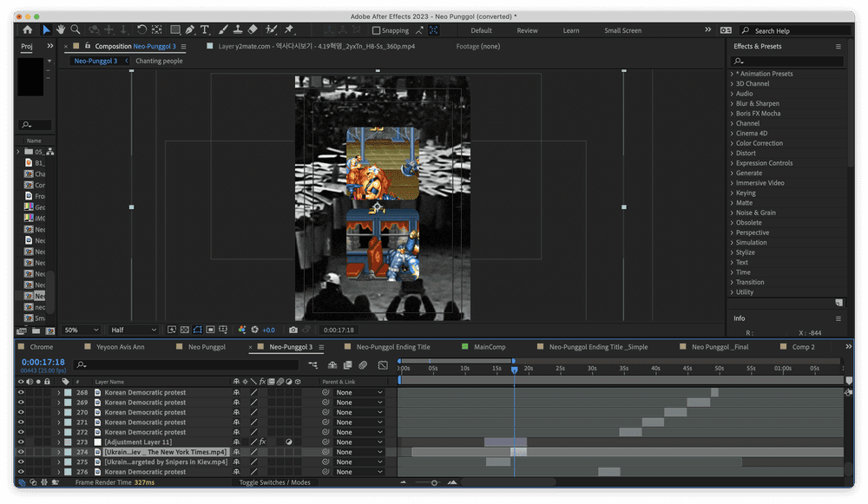Click the exposure value +0.0

268,331
